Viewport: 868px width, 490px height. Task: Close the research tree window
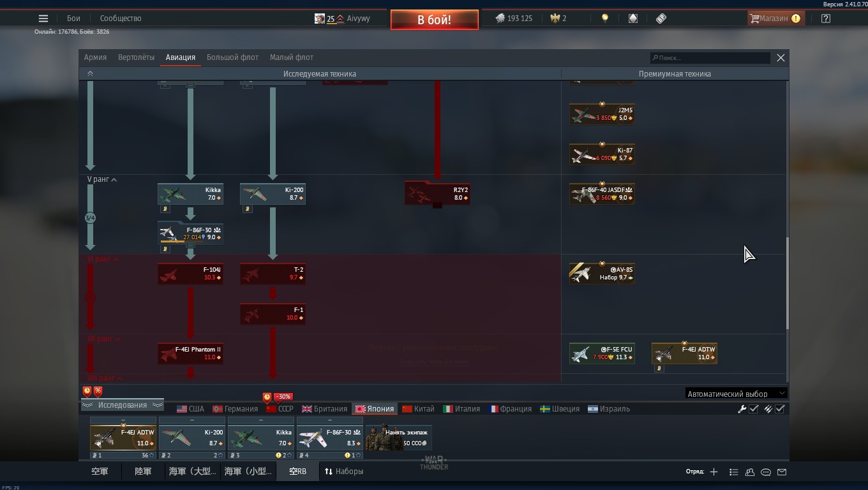(x=781, y=57)
